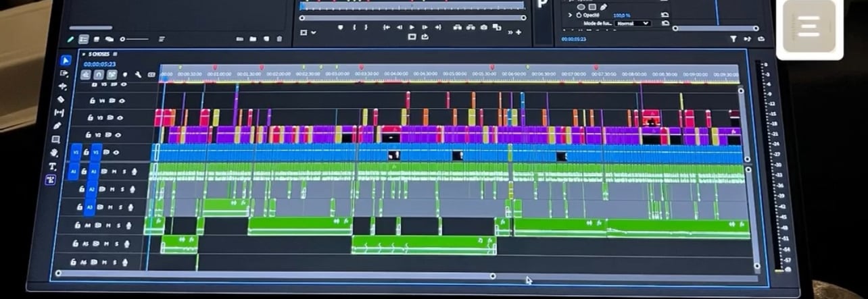Click the Project panel trash icon

(279, 38)
